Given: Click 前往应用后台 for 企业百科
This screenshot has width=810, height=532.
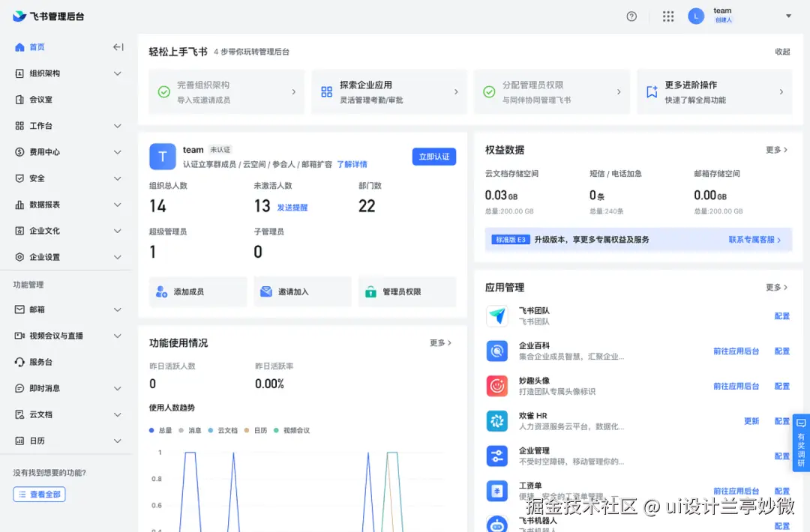Looking at the screenshot, I should (x=736, y=351).
